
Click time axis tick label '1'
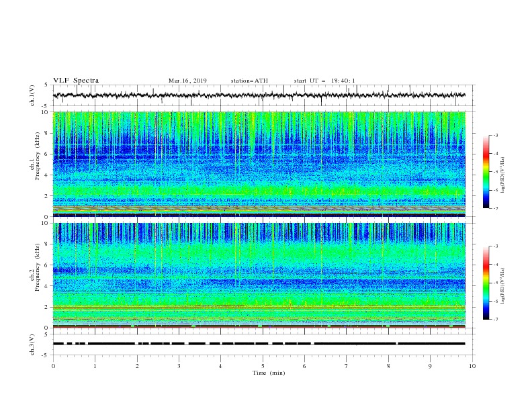click(x=95, y=366)
